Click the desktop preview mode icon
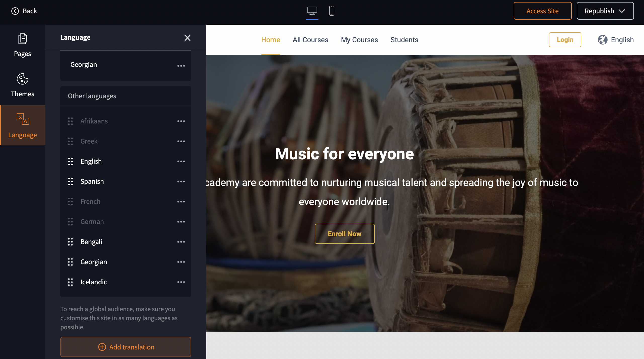Screen dimensions: 644x359 tap(312, 10)
